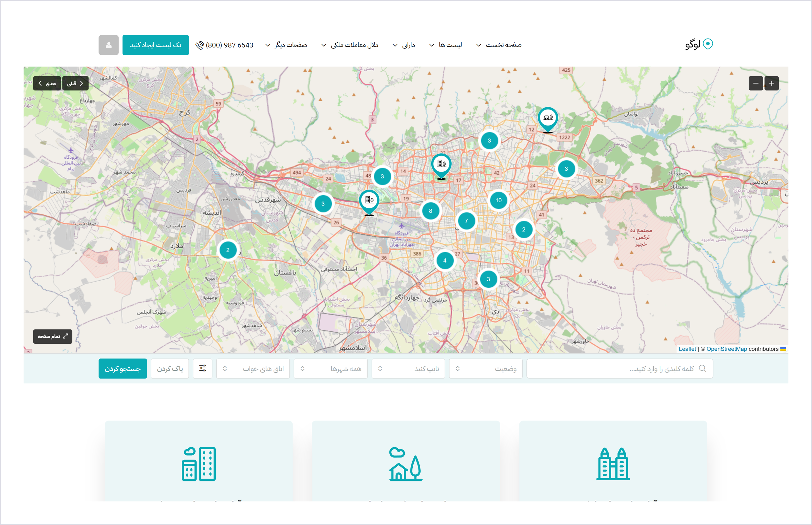Open the اتاق های خواب bedrooms dropdown

pos(253,369)
